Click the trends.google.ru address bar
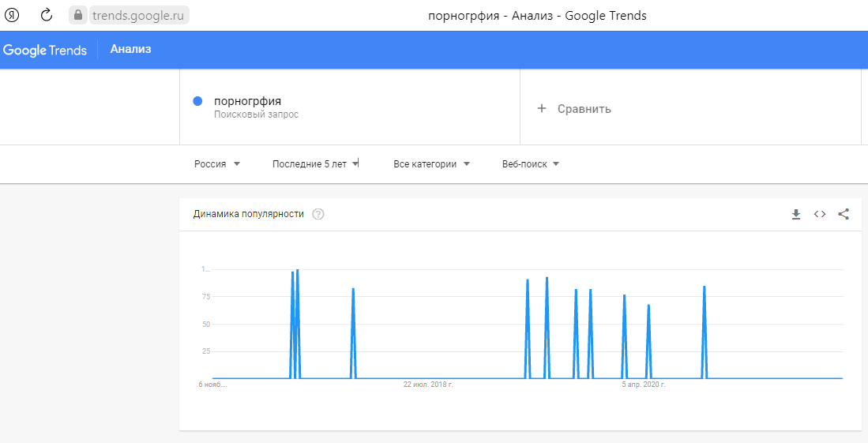 [x=138, y=16]
